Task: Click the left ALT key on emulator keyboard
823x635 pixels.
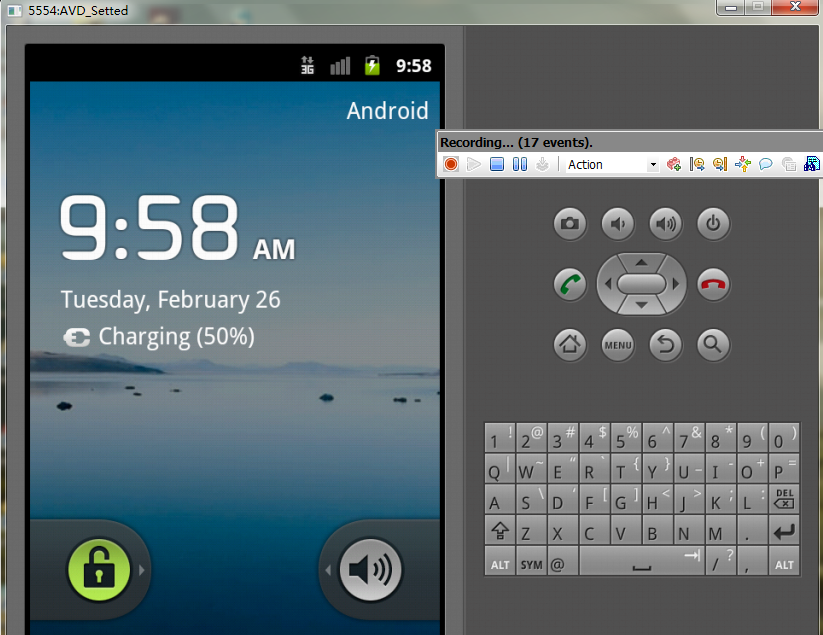Action: [500, 561]
